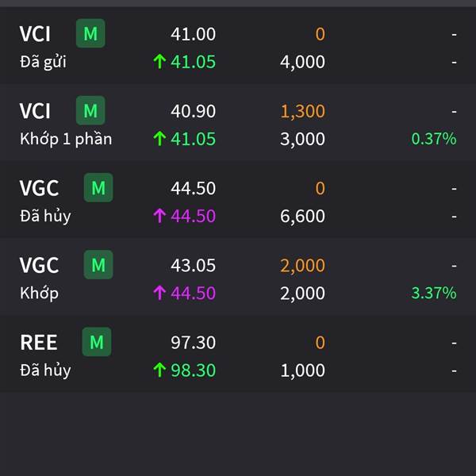Click order volume 6,600 in VGC row
This screenshot has width=476, height=476.
point(303,216)
